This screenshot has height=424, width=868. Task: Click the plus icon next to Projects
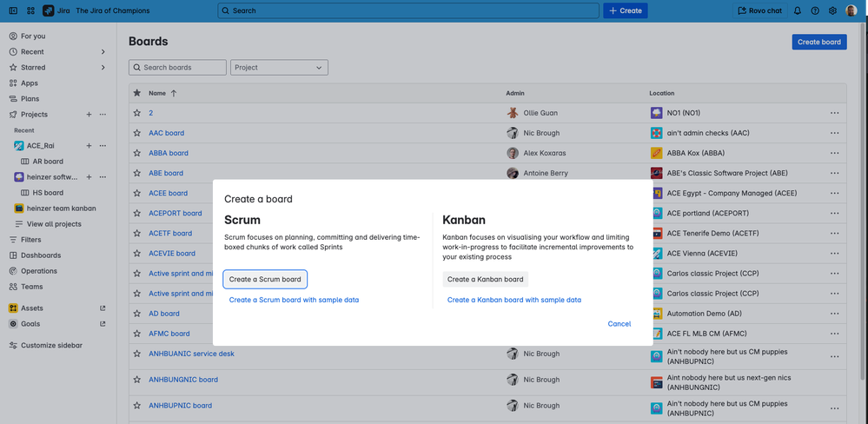(x=89, y=115)
